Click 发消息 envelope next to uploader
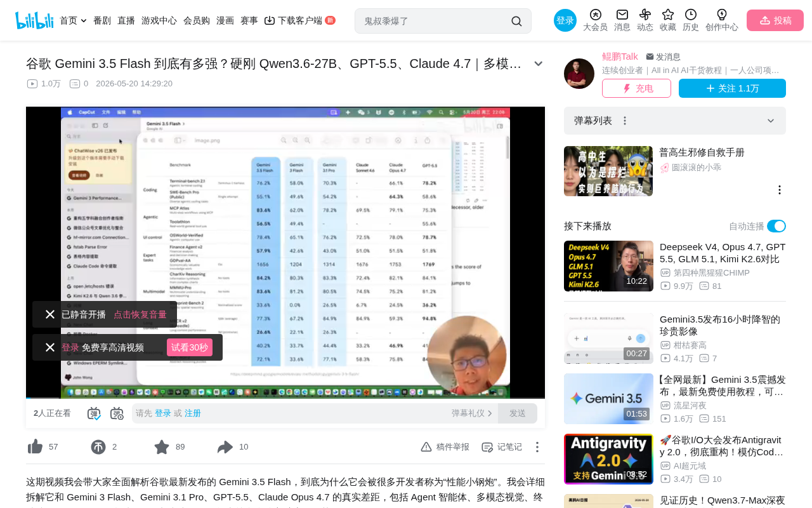The image size is (812, 508). coord(664,57)
